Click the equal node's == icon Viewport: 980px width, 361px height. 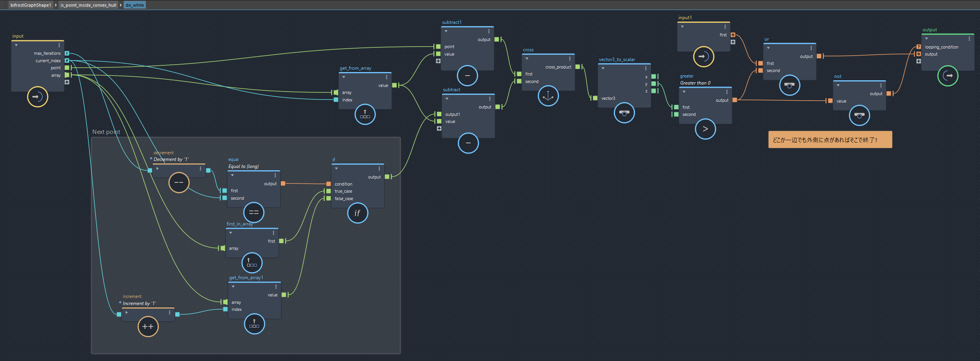(254, 213)
